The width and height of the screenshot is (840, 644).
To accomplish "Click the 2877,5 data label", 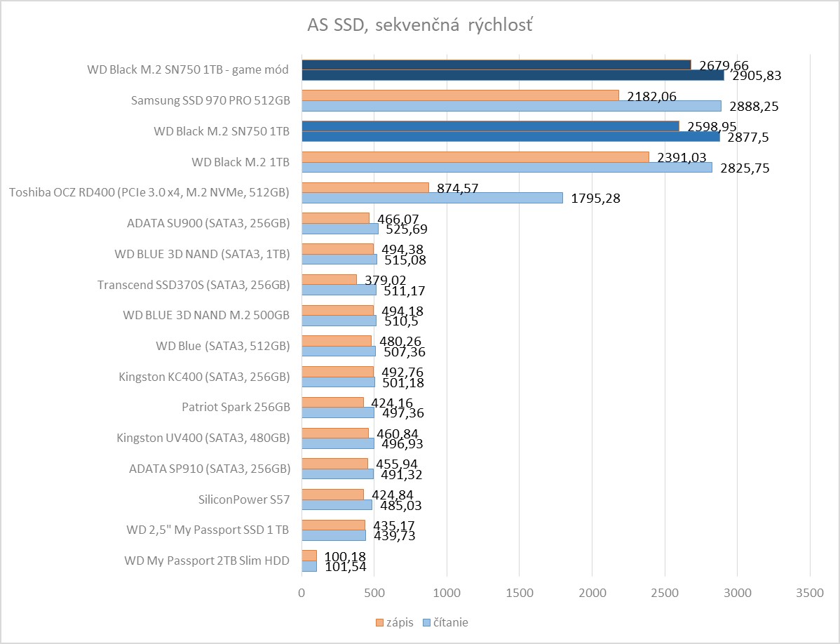I will (748, 137).
